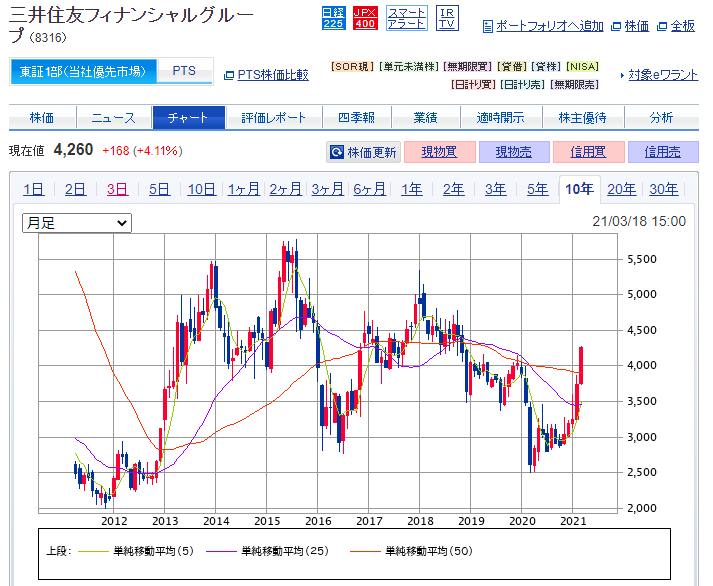
Task: Open the ニュース tab
Action: point(114,118)
